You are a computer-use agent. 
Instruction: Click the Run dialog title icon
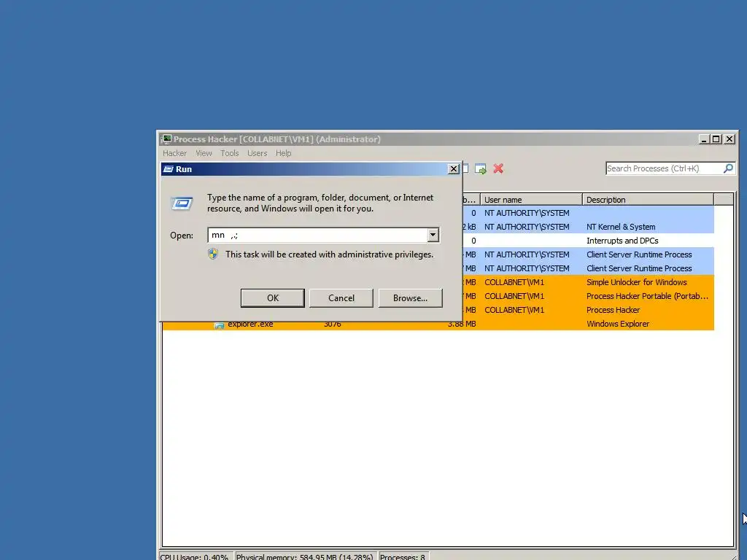click(169, 169)
